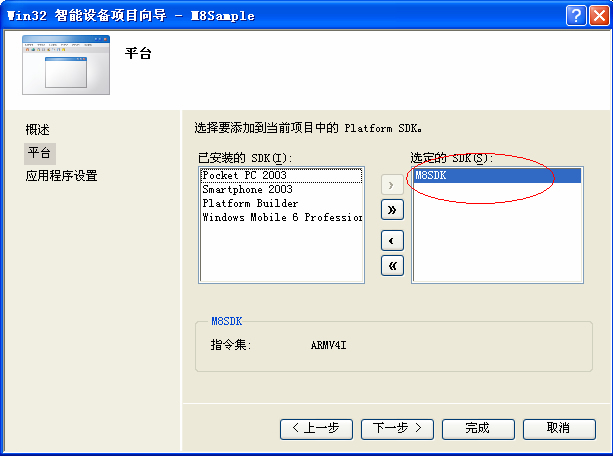Select Pocket PC 2003 in installed SDKs
This screenshot has height=456, width=613.
pos(281,175)
